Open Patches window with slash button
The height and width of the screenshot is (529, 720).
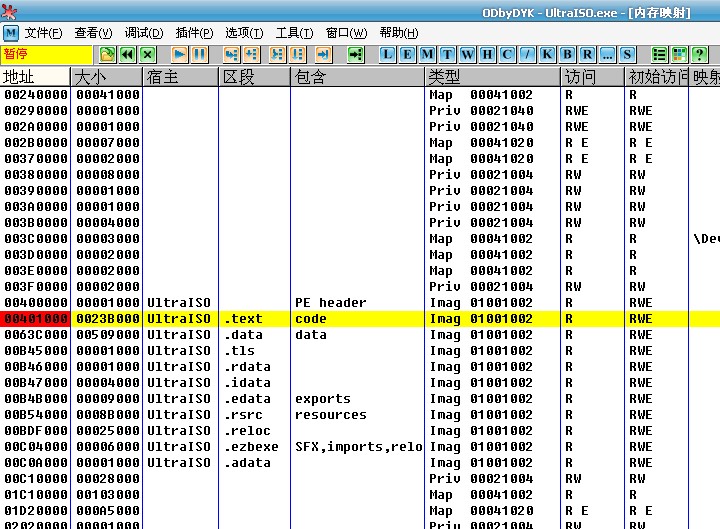point(527,55)
